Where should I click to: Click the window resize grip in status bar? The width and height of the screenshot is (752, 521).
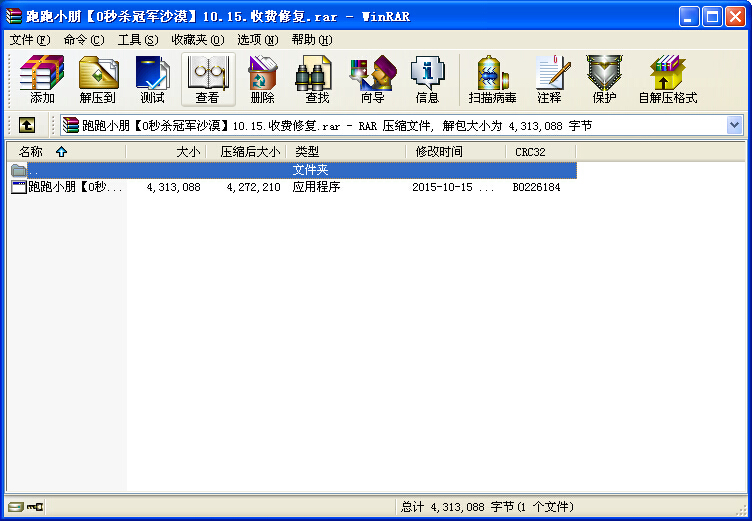[x=741, y=510]
